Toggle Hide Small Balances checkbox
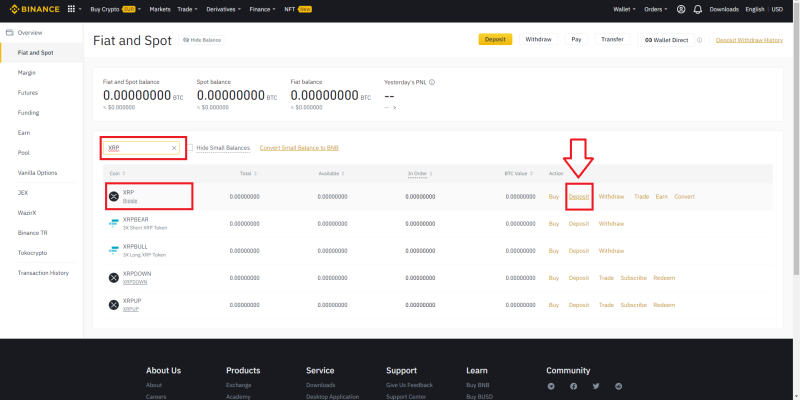This screenshot has height=400, width=800. click(190, 148)
